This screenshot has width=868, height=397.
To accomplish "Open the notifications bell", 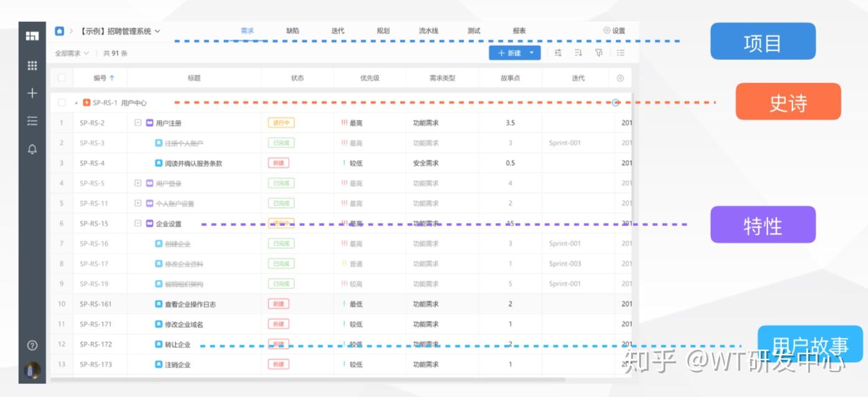I will tap(32, 149).
